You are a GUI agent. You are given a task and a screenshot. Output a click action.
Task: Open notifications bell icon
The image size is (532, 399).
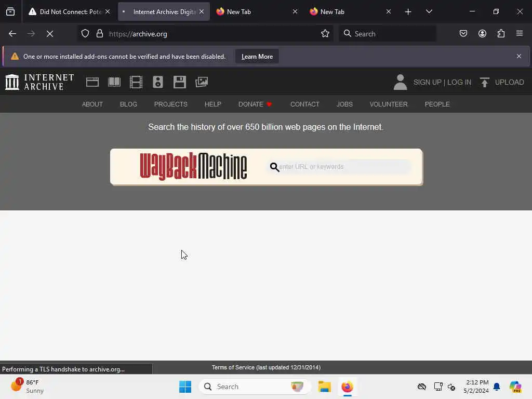pyautogui.click(x=497, y=387)
